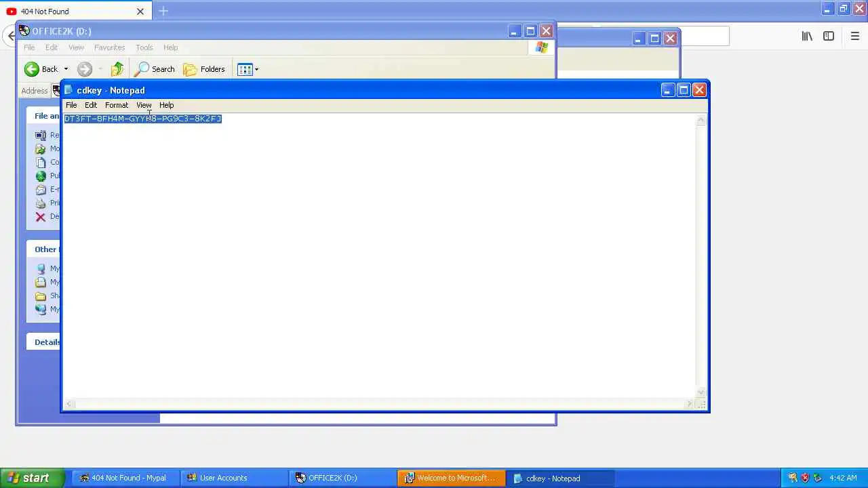
Task: Click the cdkey - Notepad taskbar button
Action: point(560,478)
